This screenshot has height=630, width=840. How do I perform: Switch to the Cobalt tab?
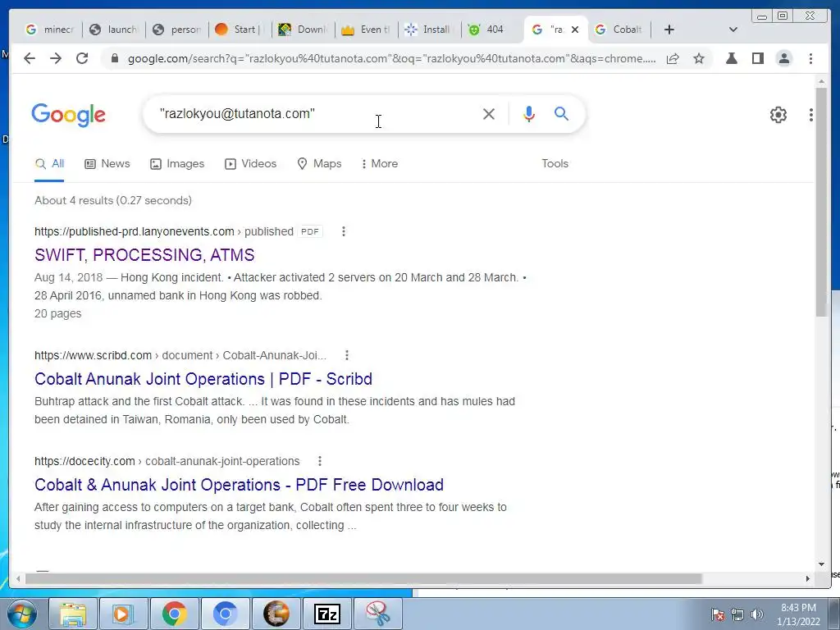[620, 30]
